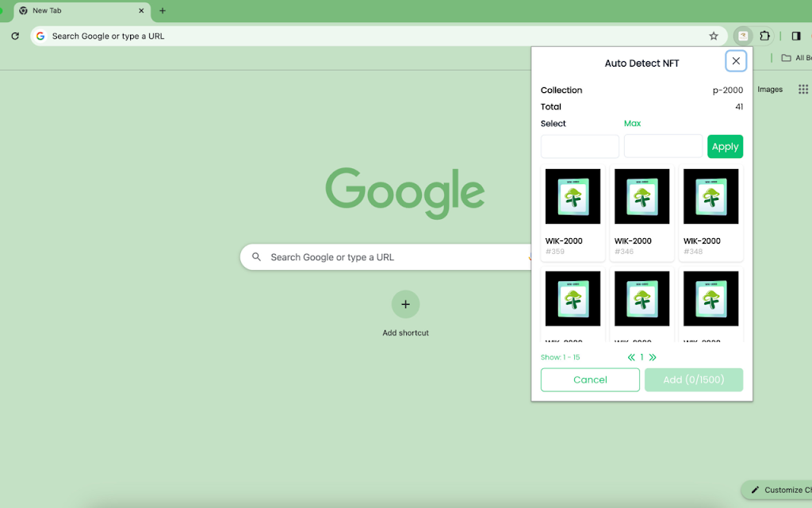Select the second-row middle NFT thumbnail
The image size is (812, 508).
(x=642, y=298)
